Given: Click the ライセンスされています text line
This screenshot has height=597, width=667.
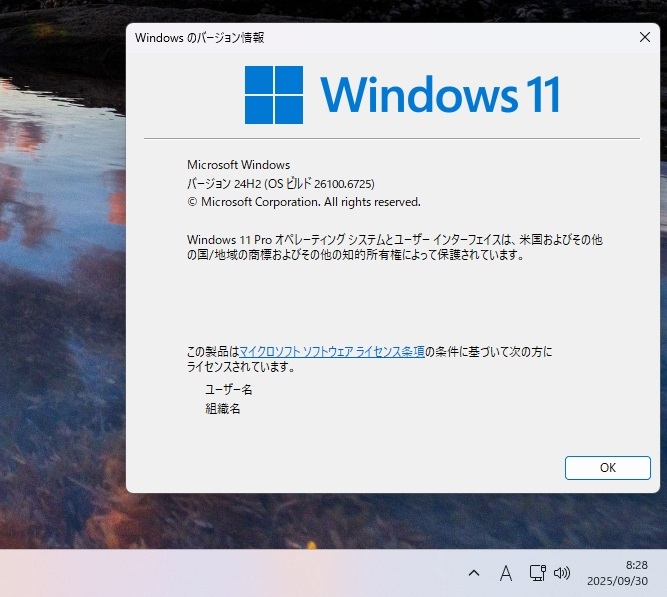Looking at the screenshot, I should click(x=241, y=366).
